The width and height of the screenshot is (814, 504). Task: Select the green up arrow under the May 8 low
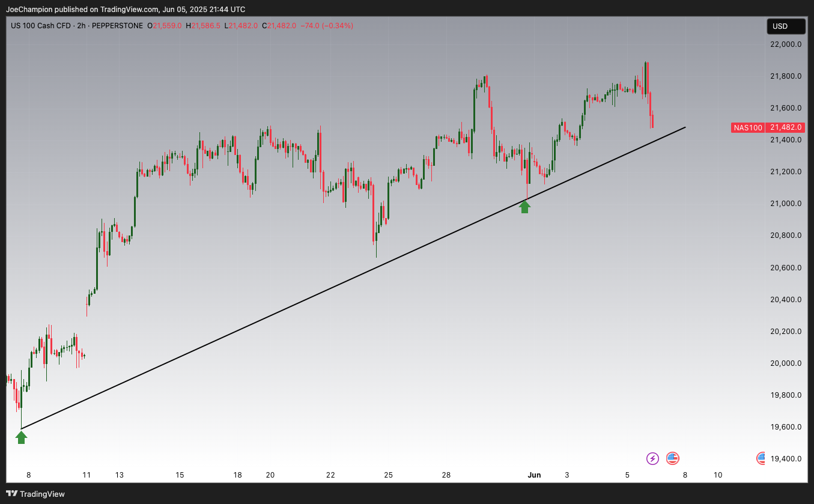21,437
